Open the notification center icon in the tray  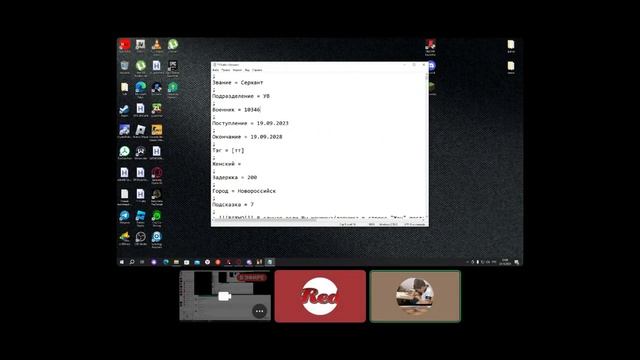[x=517, y=262]
